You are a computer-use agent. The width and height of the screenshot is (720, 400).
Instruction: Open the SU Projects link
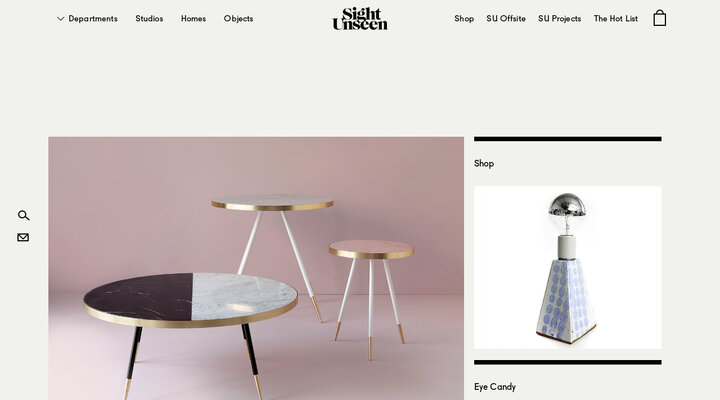tap(559, 19)
